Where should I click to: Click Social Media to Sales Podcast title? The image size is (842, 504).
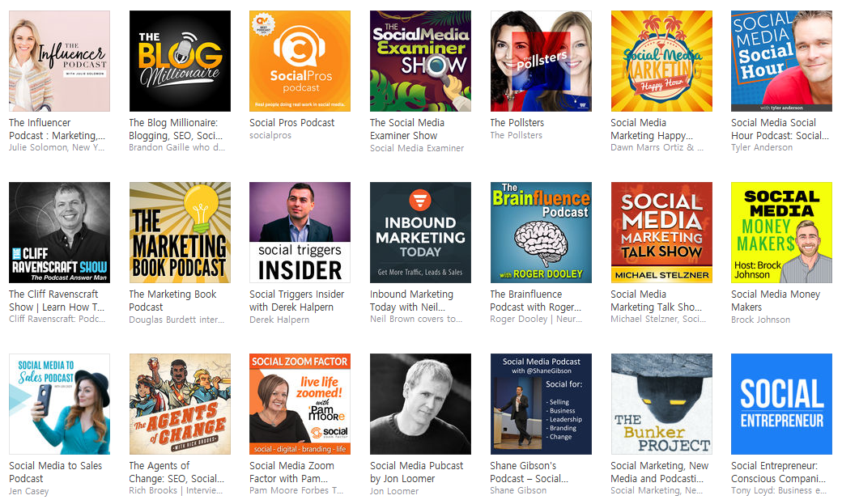tap(55, 472)
